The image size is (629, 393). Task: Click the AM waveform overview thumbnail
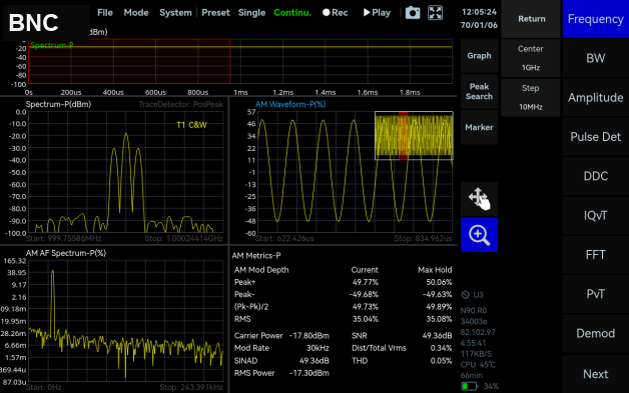(414, 136)
